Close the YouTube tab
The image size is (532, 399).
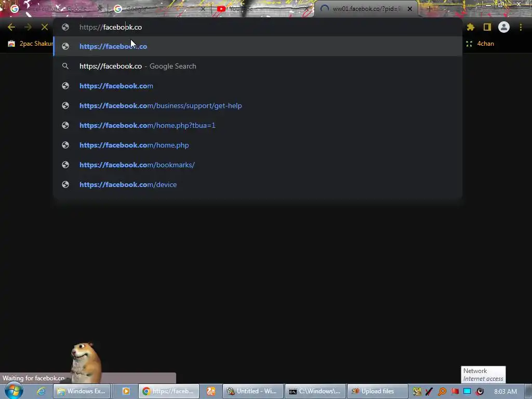click(x=307, y=9)
